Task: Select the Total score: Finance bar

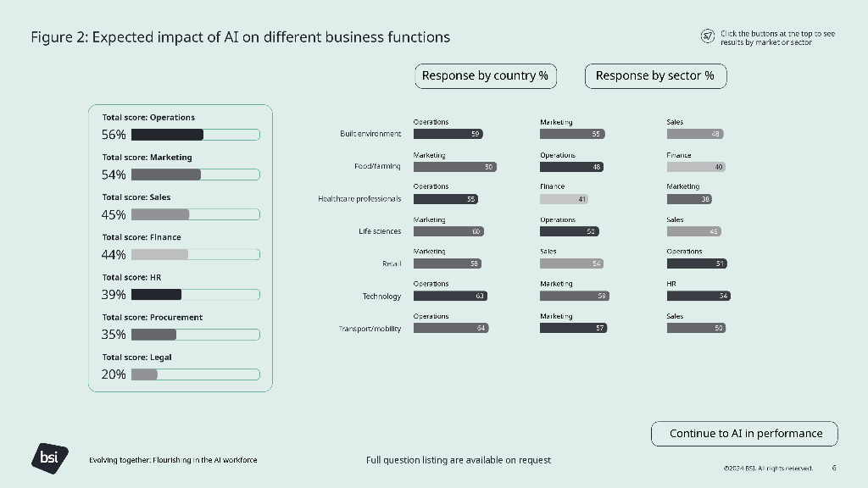Action: click(195, 254)
